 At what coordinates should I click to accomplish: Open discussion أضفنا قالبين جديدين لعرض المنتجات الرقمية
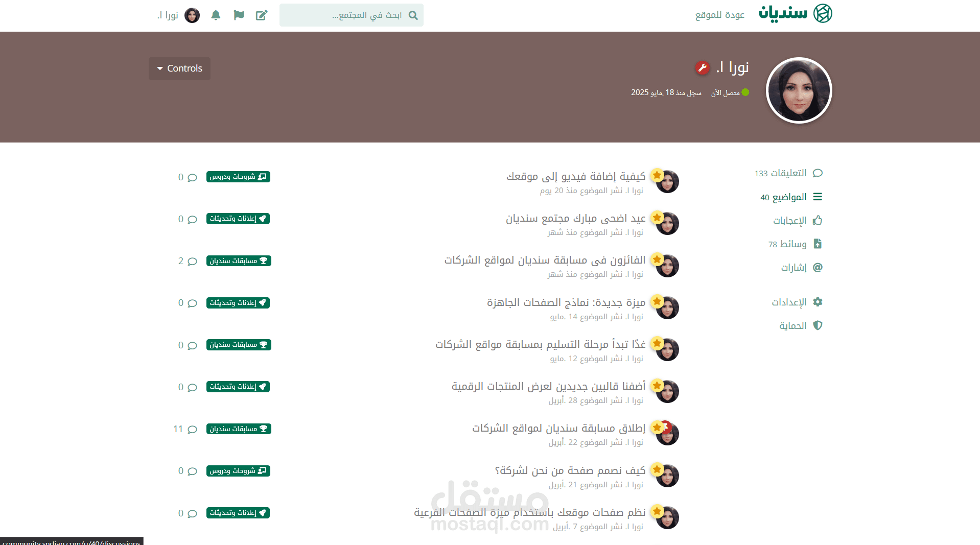coord(548,387)
